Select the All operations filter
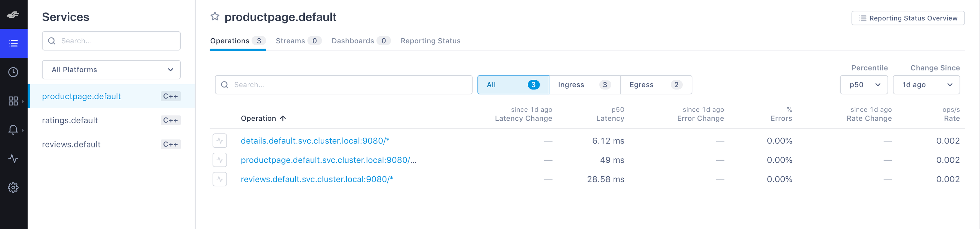Viewport: 980px width, 229px height. [513, 85]
